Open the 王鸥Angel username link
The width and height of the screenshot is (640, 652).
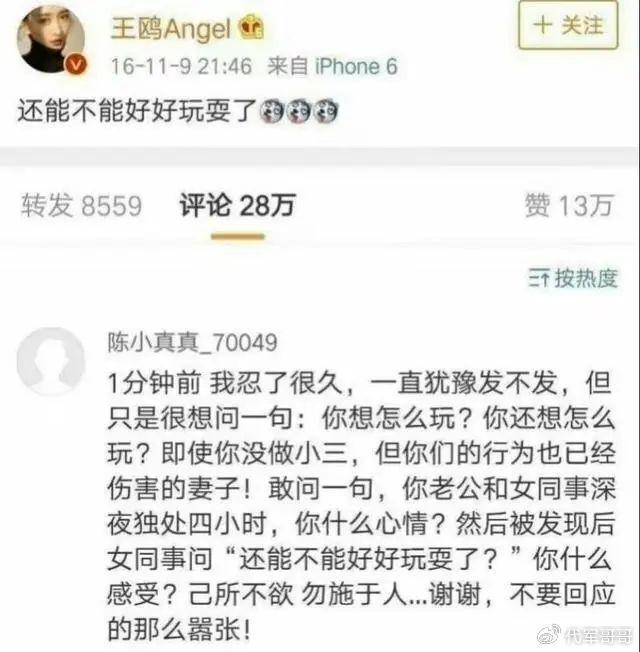point(171,28)
